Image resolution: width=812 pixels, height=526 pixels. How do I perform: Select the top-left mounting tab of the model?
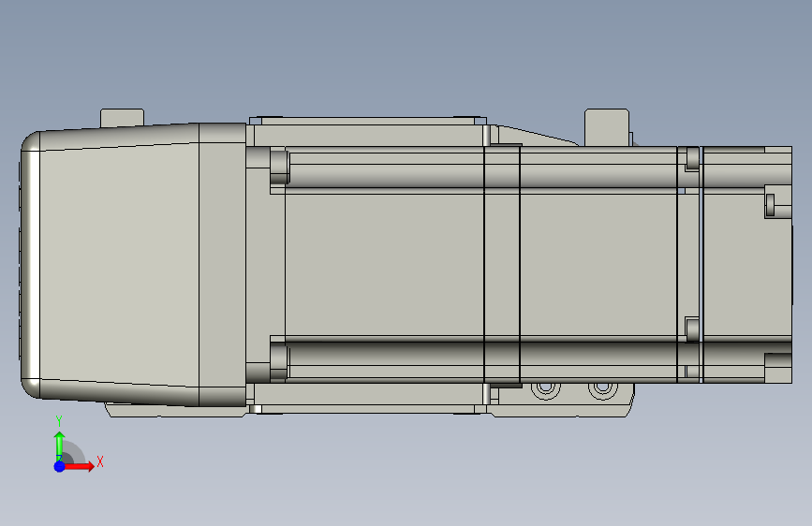pos(122,118)
